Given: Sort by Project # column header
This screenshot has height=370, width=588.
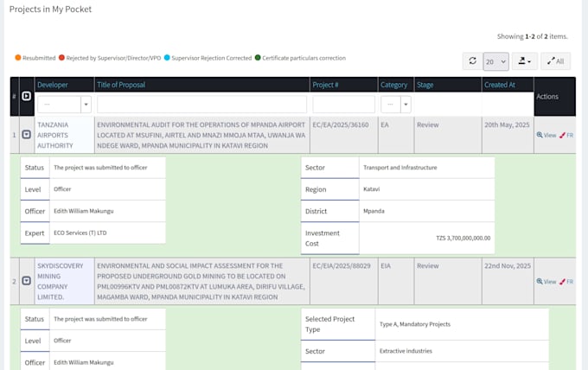Looking at the screenshot, I should (x=325, y=85).
